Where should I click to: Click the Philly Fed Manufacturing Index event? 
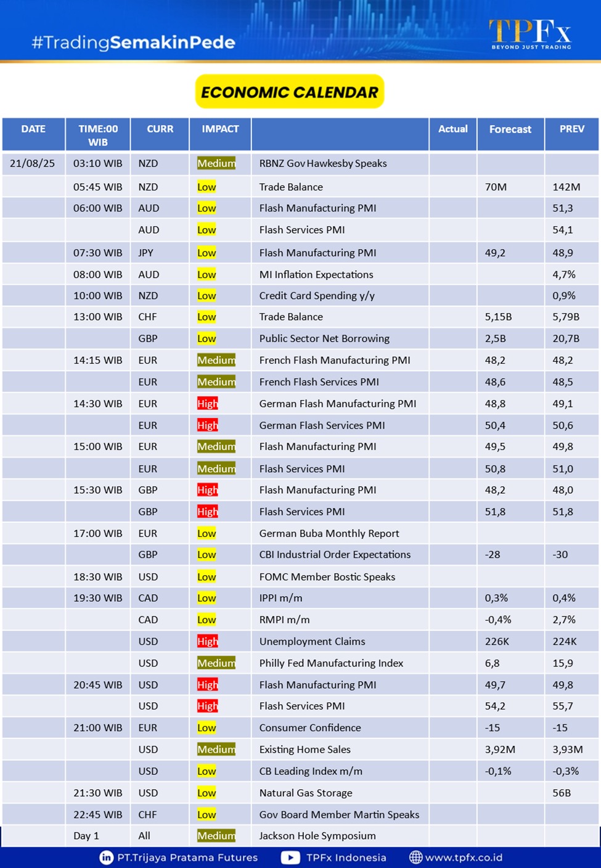click(331, 663)
